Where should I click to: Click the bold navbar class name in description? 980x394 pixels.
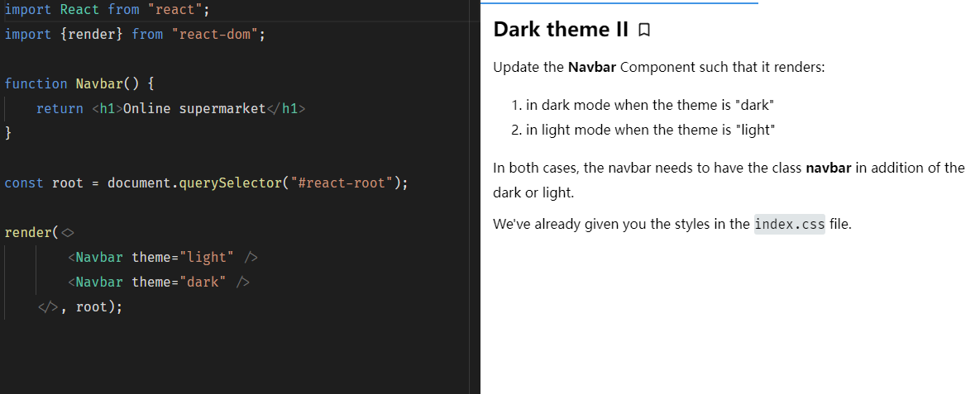[x=828, y=168]
